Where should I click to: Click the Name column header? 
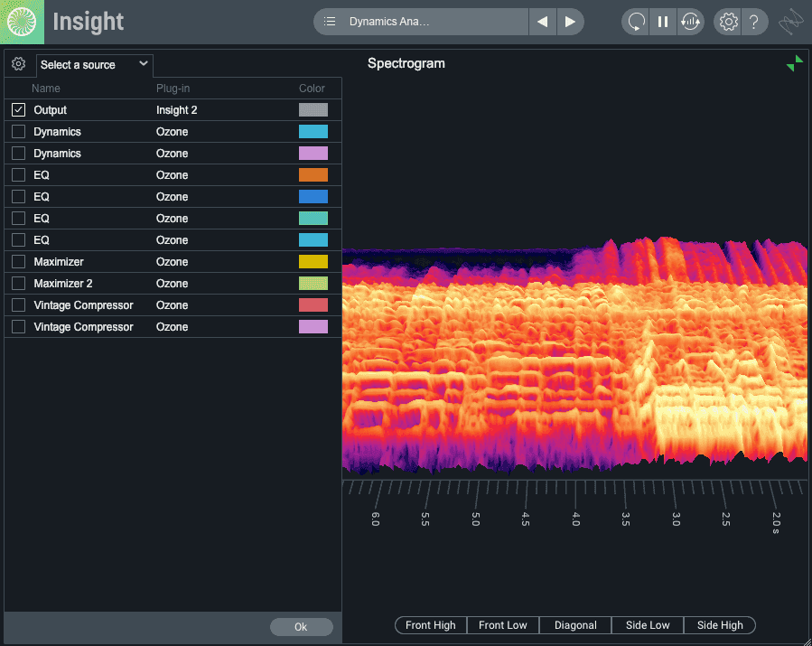[45, 89]
